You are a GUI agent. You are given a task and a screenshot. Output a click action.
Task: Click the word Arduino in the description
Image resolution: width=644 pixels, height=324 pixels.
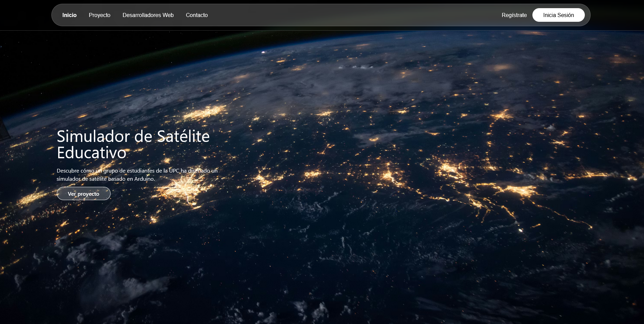144,179
